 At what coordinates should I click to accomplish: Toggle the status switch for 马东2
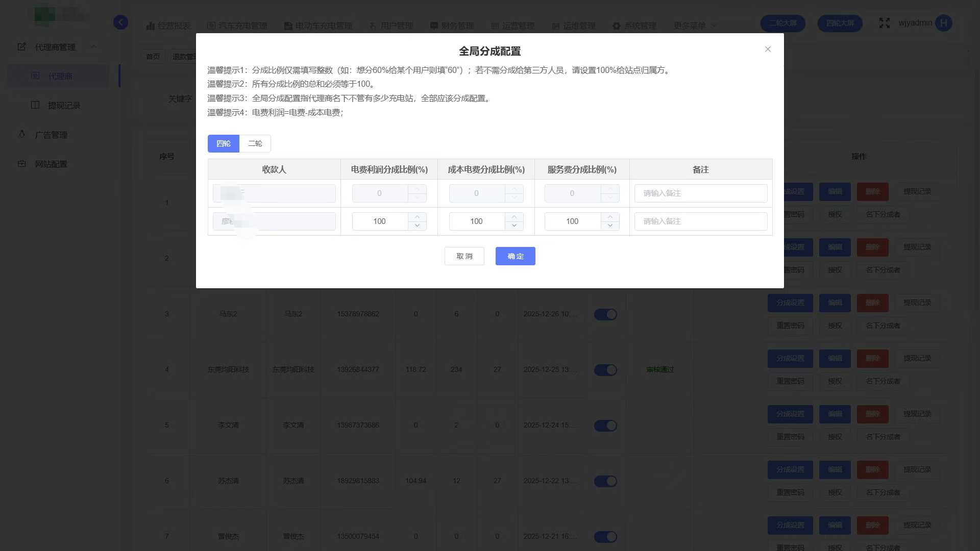click(x=605, y=314)
